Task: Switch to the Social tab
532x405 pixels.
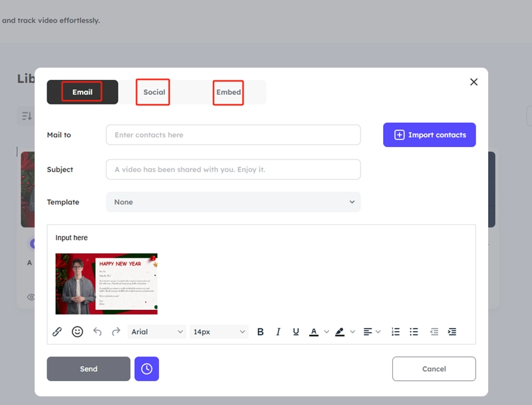Action: [154, 92]
